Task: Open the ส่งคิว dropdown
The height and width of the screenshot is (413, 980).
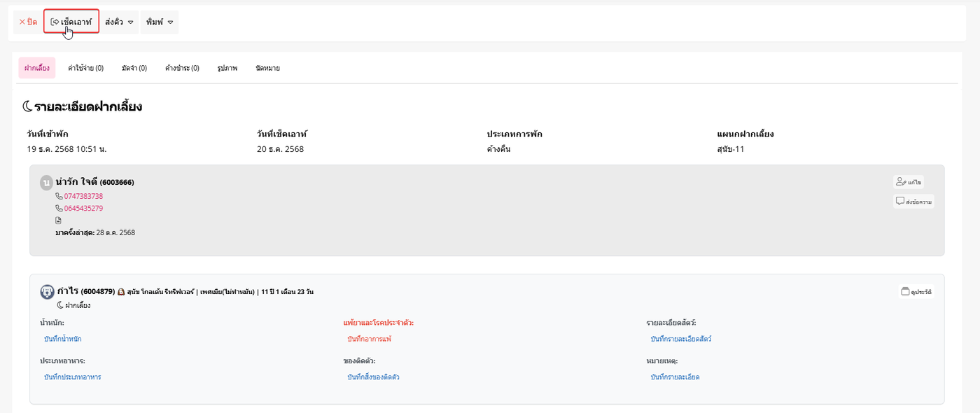Action: pyautogui.click(x=119, y=22)
